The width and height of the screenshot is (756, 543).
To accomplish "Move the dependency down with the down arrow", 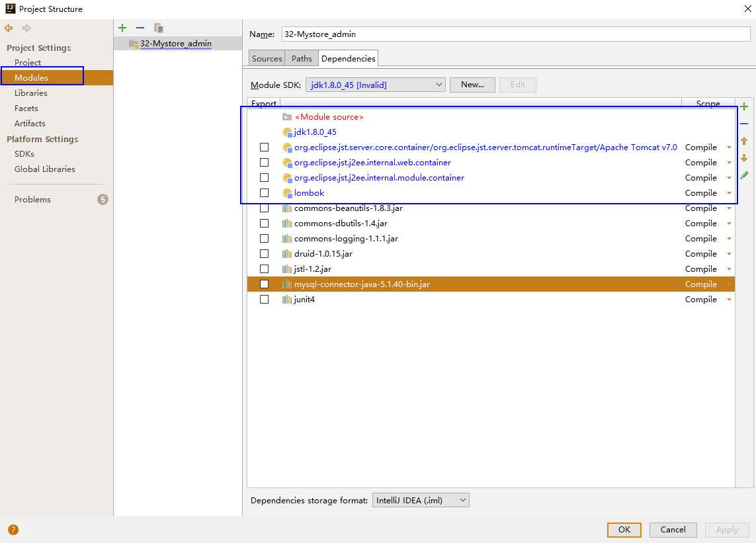I will pos(744,158).
